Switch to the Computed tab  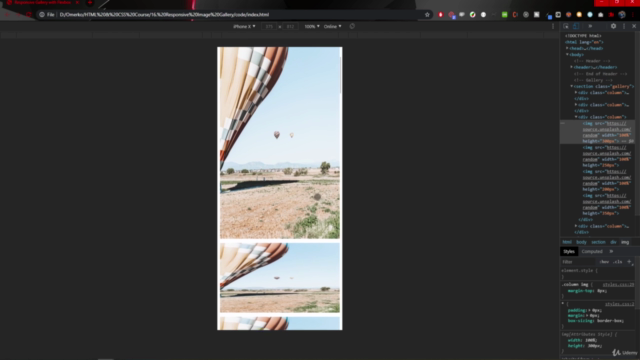click(592, 251)
